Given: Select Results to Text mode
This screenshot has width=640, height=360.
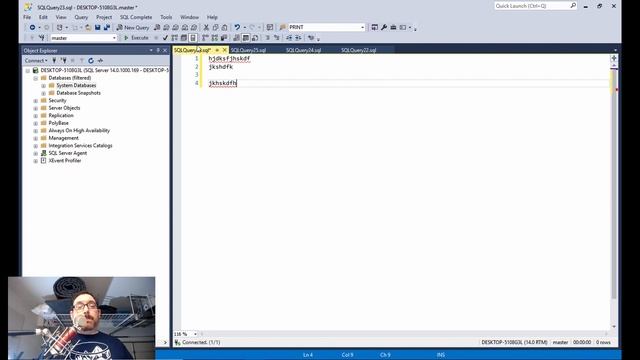Looking at the screenshot, I should 236,38.
